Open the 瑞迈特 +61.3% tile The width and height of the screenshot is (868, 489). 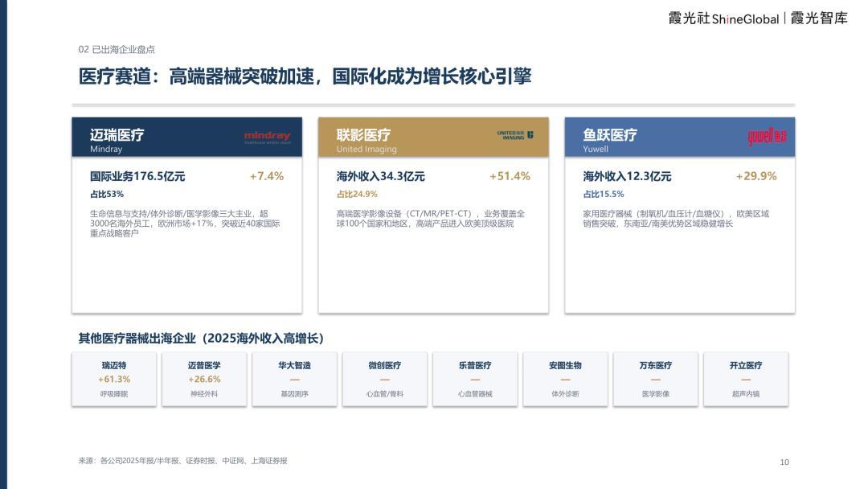point(114,380)
